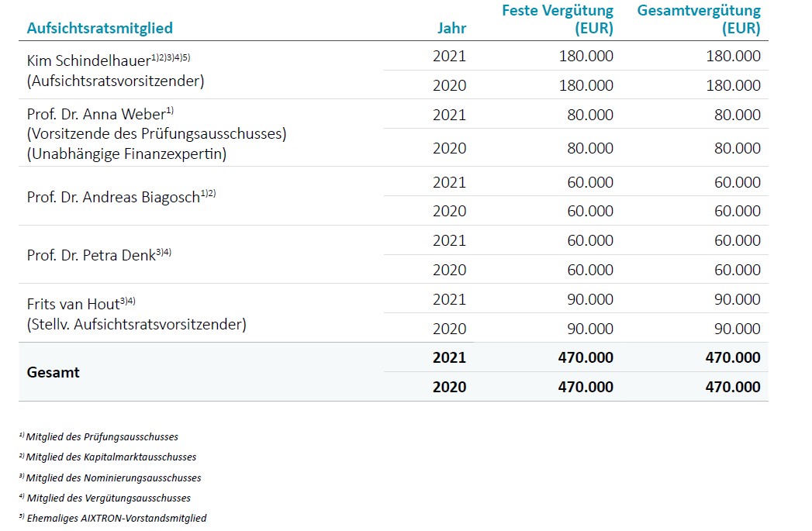Click the Mitglied des Prüfungsausschusses footnote
The image size is (812, 531).
click(x=102, y=437)
